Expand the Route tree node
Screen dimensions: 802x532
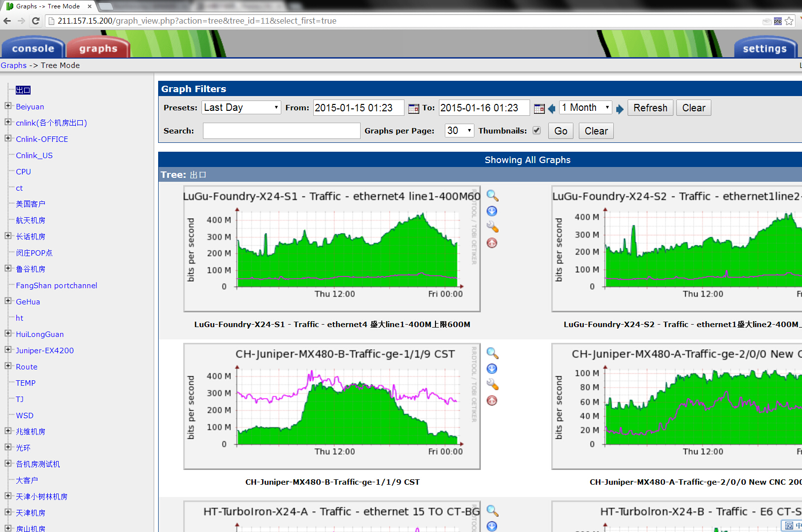coord(8,366)
